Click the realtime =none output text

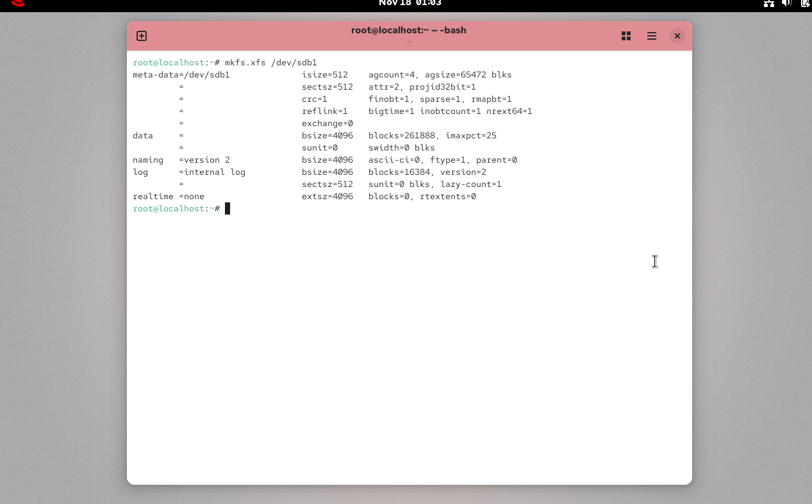tap(168, 197)
